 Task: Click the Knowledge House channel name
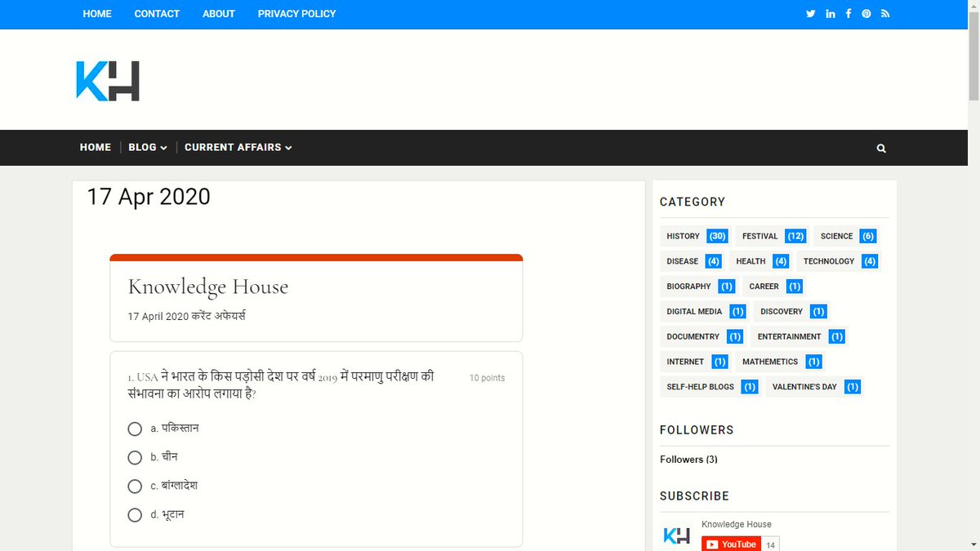point(736,524)
